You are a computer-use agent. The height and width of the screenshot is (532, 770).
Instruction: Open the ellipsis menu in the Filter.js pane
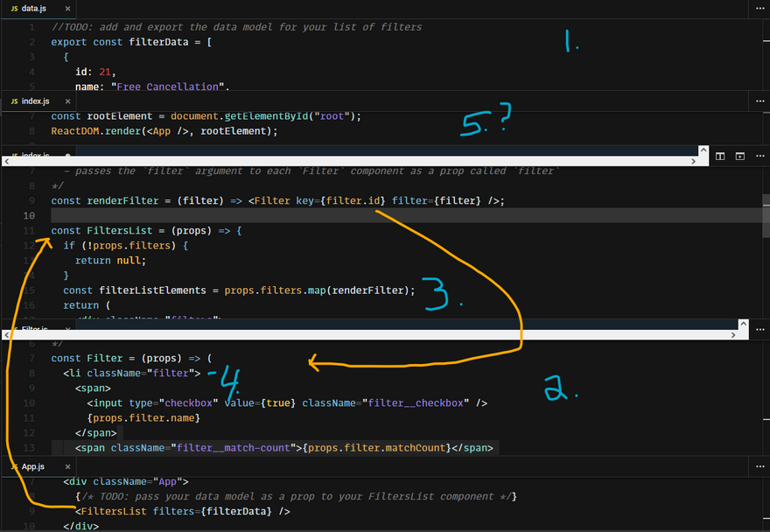pyautogui.click(x=759, y=327)
